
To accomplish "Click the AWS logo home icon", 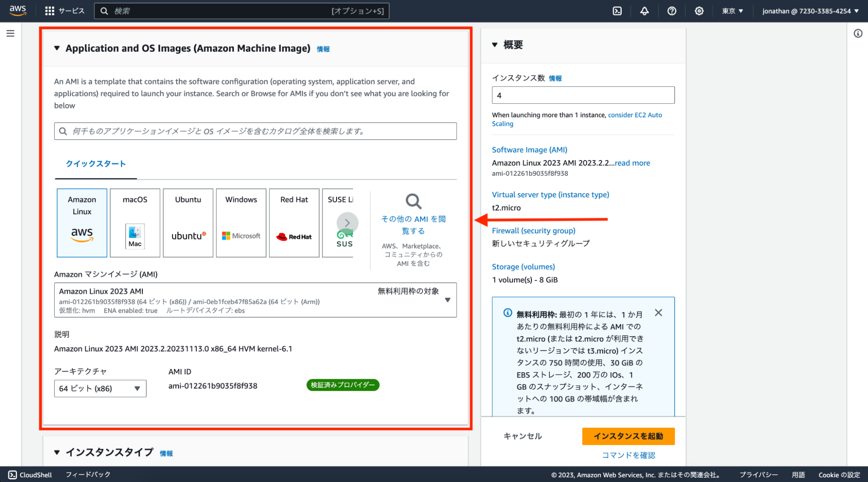I will (x=18, y=10).
